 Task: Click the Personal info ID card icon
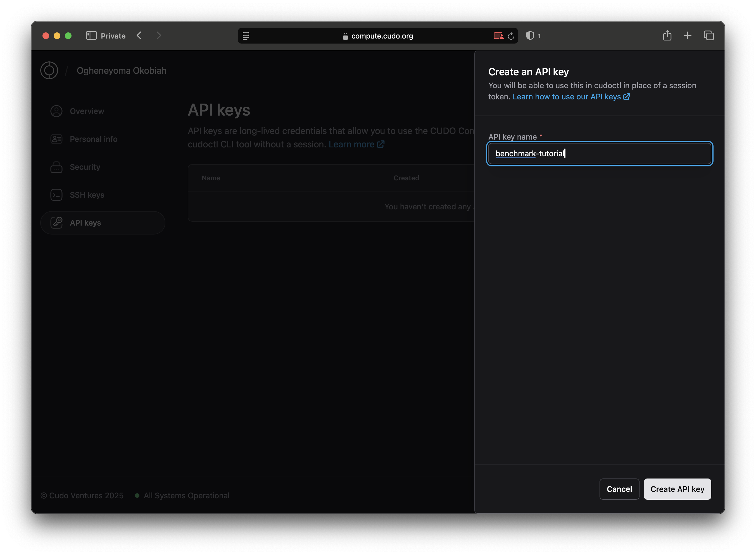56,139
